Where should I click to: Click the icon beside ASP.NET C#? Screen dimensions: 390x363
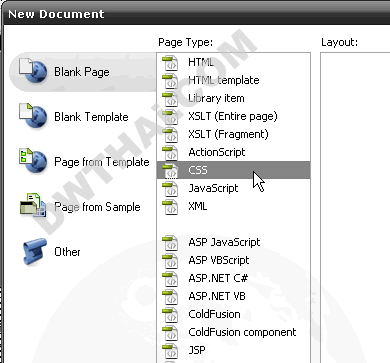(x=170, y=279)
